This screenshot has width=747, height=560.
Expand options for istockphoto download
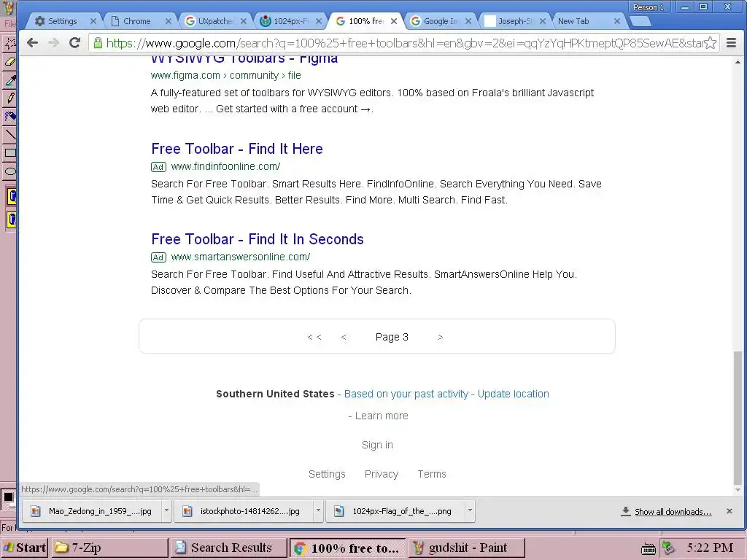tap(318, 510)
